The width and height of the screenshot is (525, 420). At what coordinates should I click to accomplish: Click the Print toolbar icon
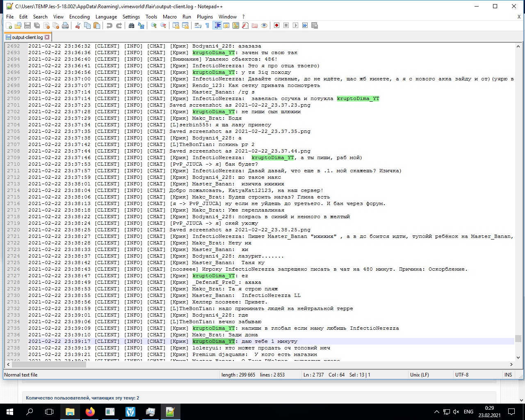point(65,25)
